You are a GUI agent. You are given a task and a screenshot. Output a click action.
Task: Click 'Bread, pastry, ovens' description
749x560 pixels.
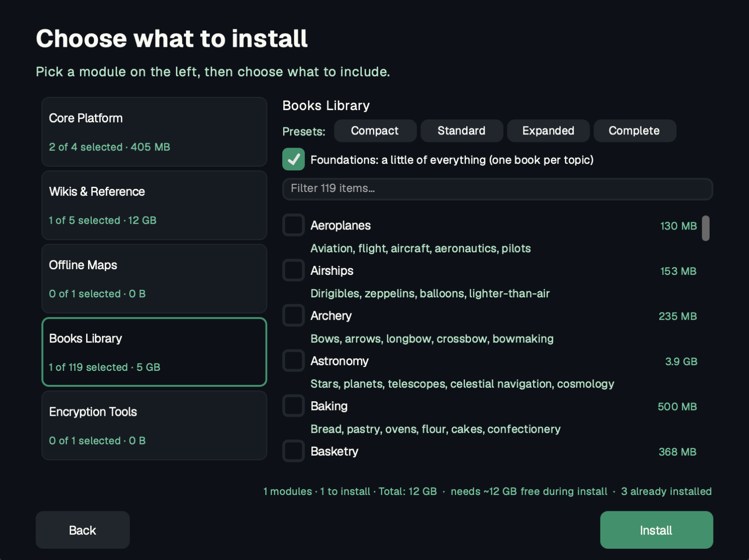click(x=435, y=429)
